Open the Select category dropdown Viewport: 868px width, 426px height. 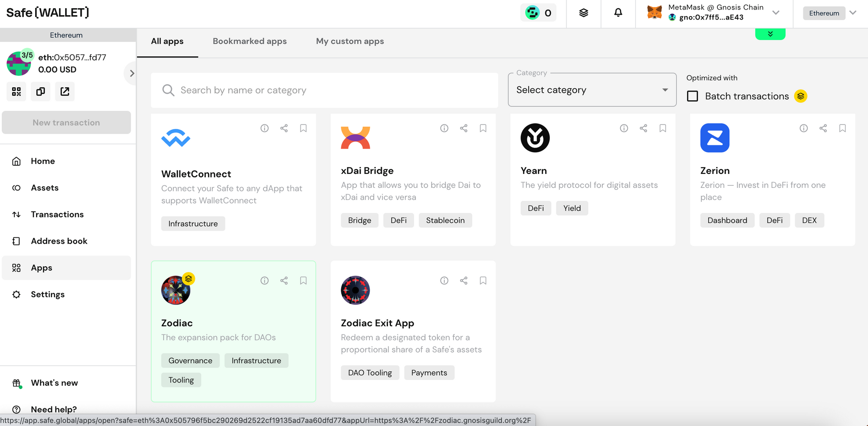[x=592, y=90]
